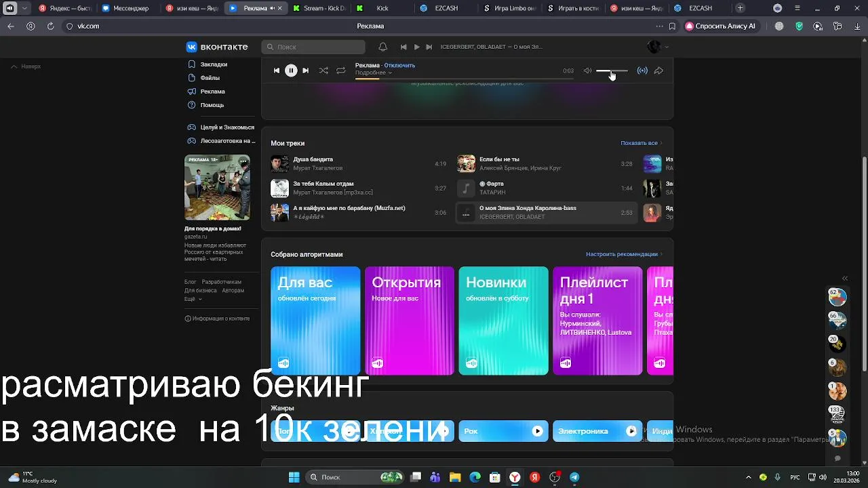This screenshot has height=488, width=868.
Task: Pause the VK player playback
Action: coord(291,70)
